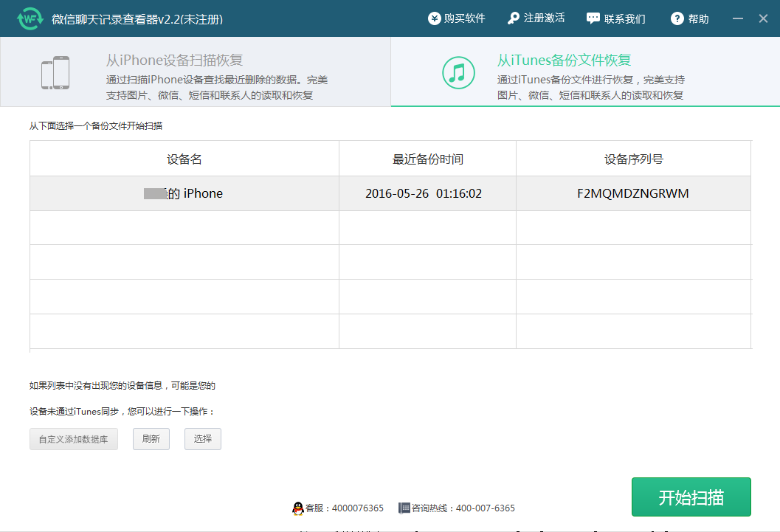Click the consultation hotline phone icon
This screenshot has height=532, width=780.
click(404, 508)
